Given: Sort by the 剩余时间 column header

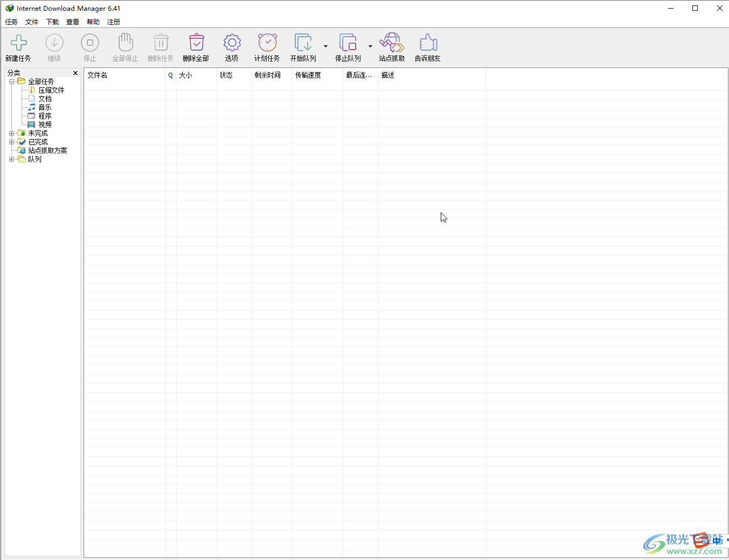Looking at the screenshot, I should click(x=272, y=75).
